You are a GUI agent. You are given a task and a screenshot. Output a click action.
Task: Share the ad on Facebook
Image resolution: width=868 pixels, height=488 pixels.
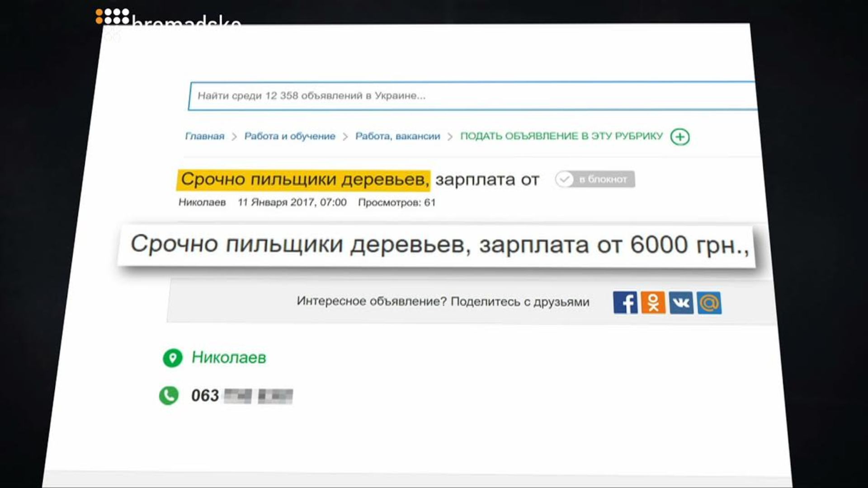[625, 302]
